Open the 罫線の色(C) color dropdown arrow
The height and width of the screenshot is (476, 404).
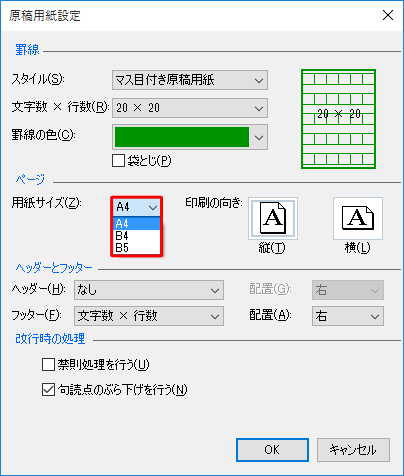point(259,137)
